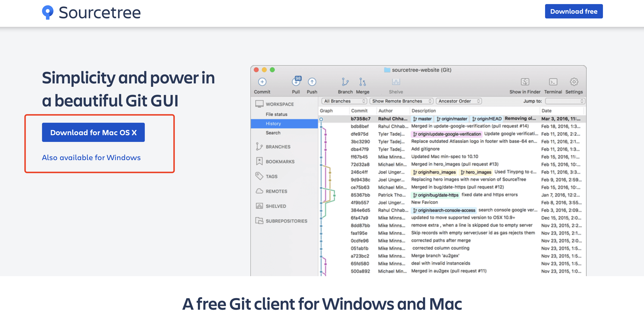Click the Download free button
Image resolution: width=644 pixels, height=326 pixels.
coord(574,11)
